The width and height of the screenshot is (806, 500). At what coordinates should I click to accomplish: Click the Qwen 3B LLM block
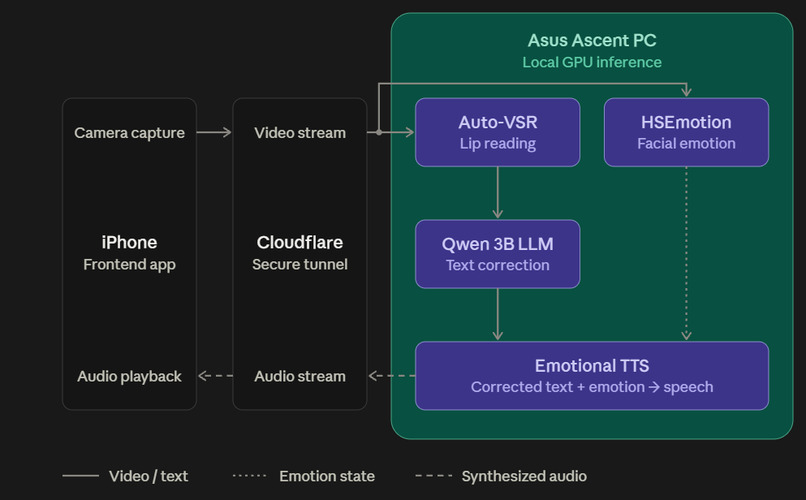coord(498,254)
